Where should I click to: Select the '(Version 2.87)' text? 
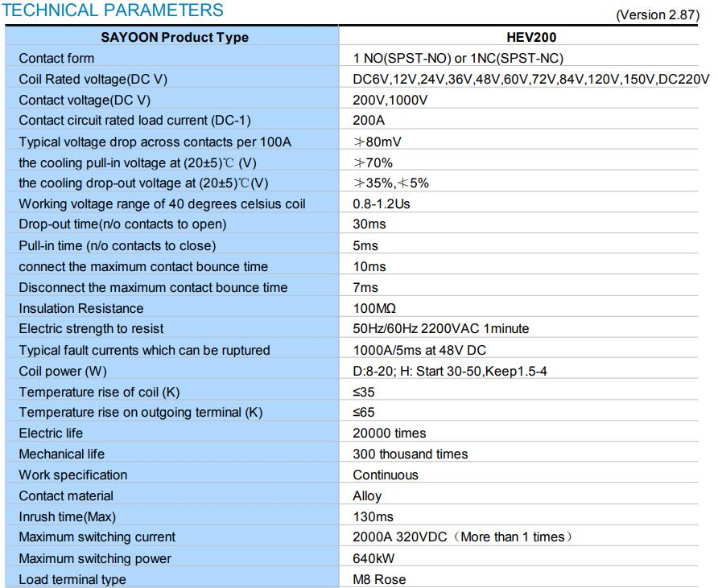(658, 15)
